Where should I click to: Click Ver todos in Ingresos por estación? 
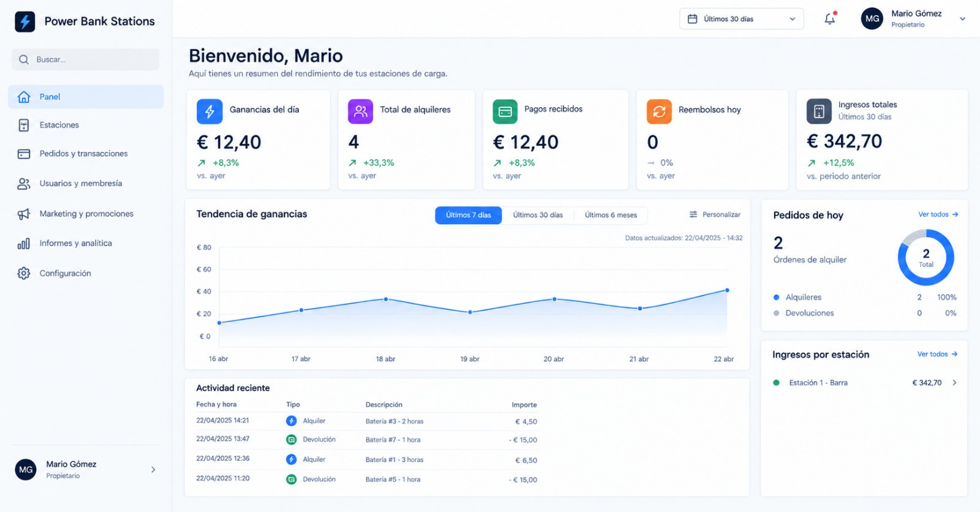937,354
